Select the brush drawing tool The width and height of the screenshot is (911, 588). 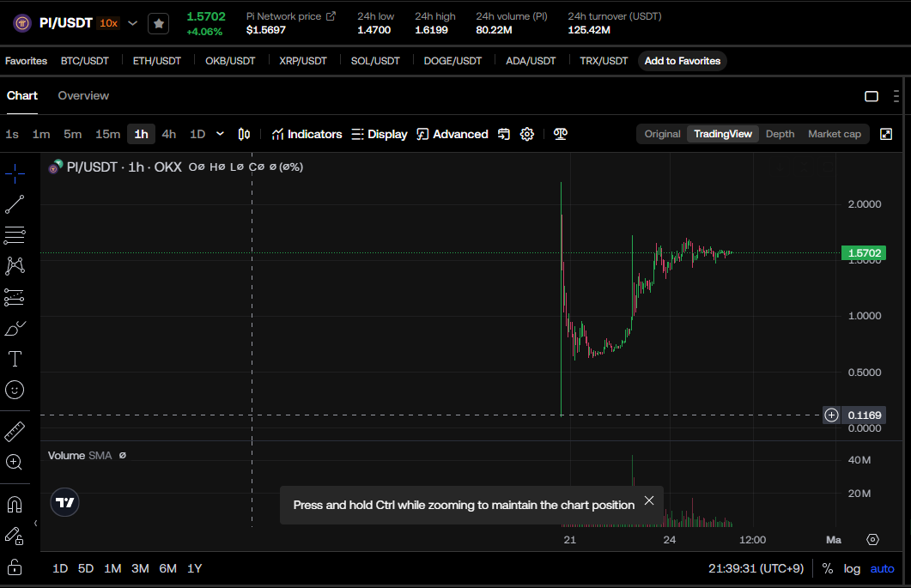coord(15,328)
